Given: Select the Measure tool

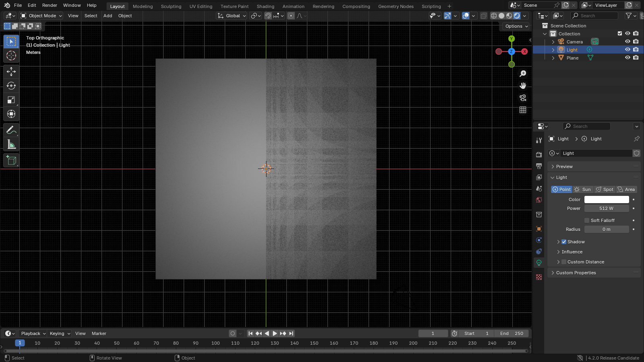Looking at the screenshot, I should pyautogui.click(x=11, y=144).
